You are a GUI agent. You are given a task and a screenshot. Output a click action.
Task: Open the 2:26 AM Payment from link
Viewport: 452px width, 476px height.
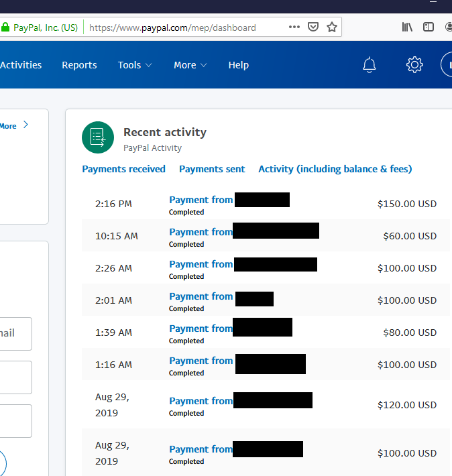pyautogui.click(x=201, y=264)
